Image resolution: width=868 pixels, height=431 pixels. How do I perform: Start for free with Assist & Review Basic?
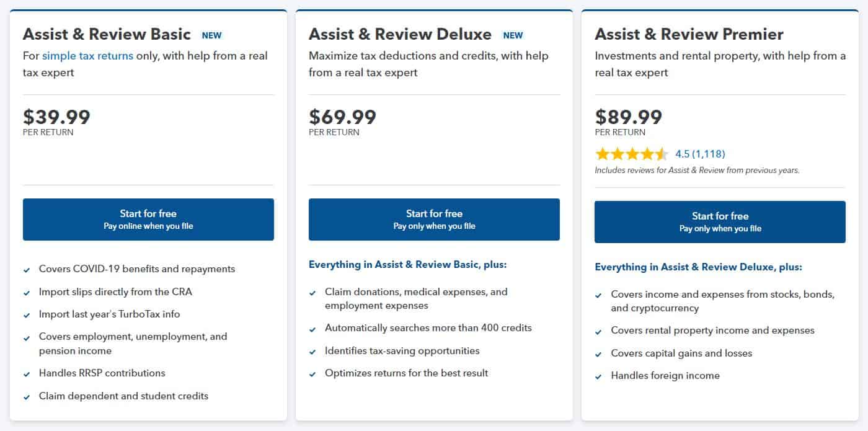coord(148,220)
